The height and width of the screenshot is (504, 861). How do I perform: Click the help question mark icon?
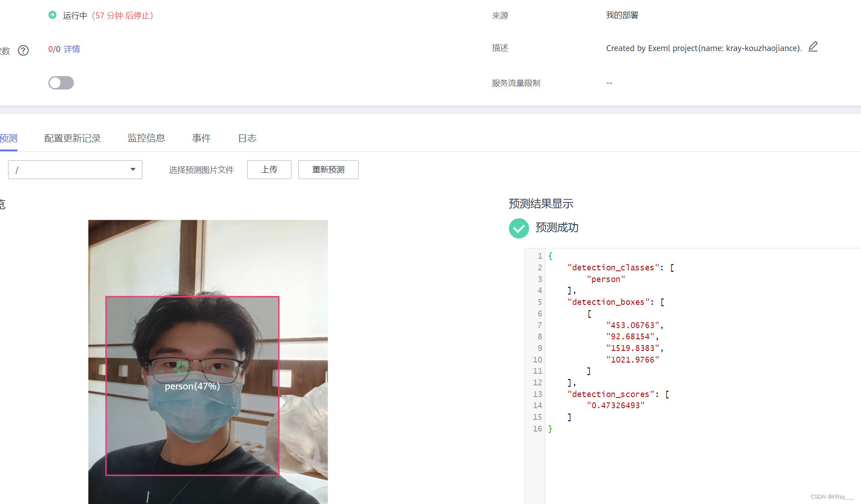coord(23,50)
